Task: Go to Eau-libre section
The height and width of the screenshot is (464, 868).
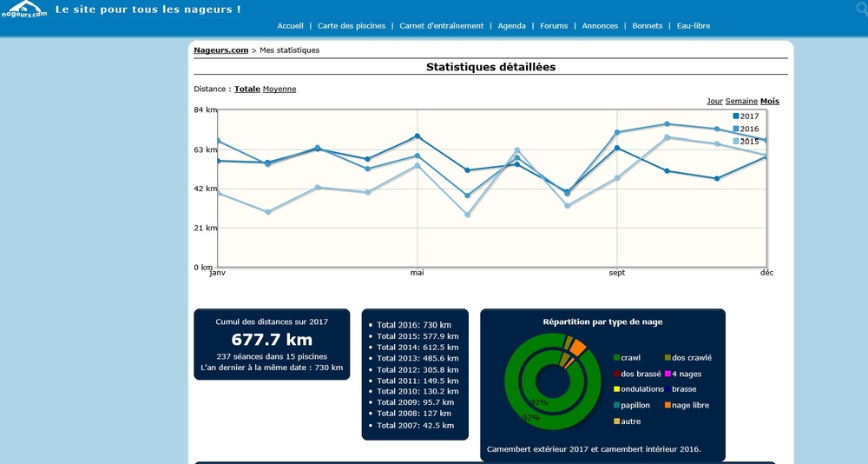Action: 694,26
